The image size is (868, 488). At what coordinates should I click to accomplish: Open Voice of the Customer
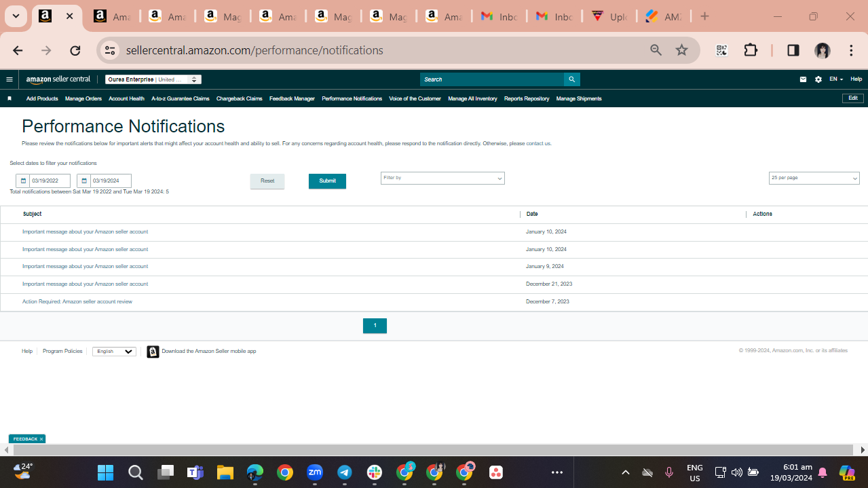point(415,98)
